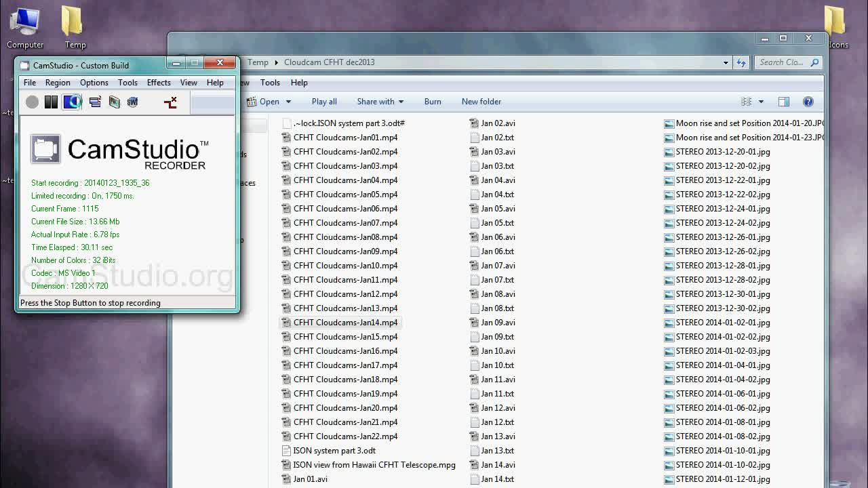Click the Temp breadcrumb in the address bar
This screenshot has height=488, width=868.
coord(258,62)
